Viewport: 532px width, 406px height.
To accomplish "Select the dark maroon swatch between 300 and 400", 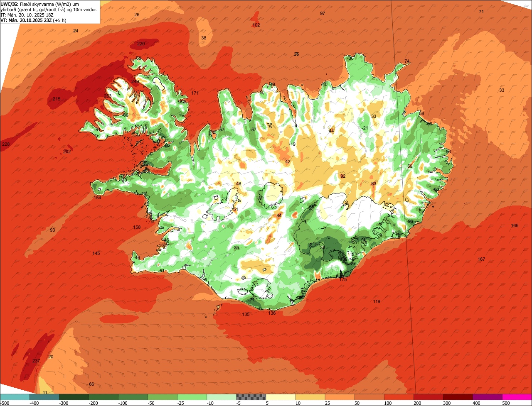I will [x=458, y=397].
